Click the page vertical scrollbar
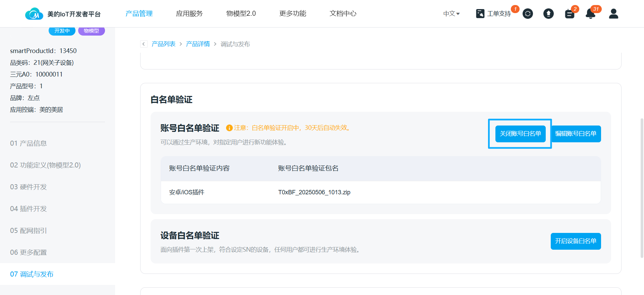Screen dimensions: 644x295 point(642,188)
